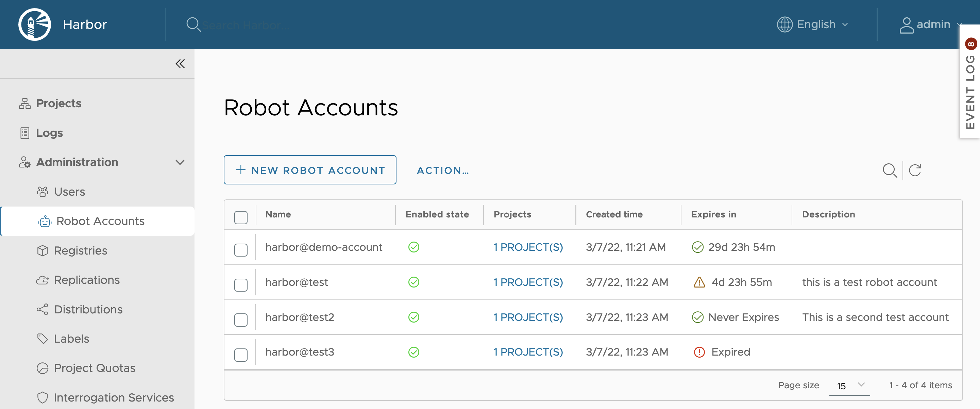The image size is (980, 409).
Task: Open 1 PROJECT(S) link for harbor@demo-account
Action: pyautogui.click(x=528, y=247)
